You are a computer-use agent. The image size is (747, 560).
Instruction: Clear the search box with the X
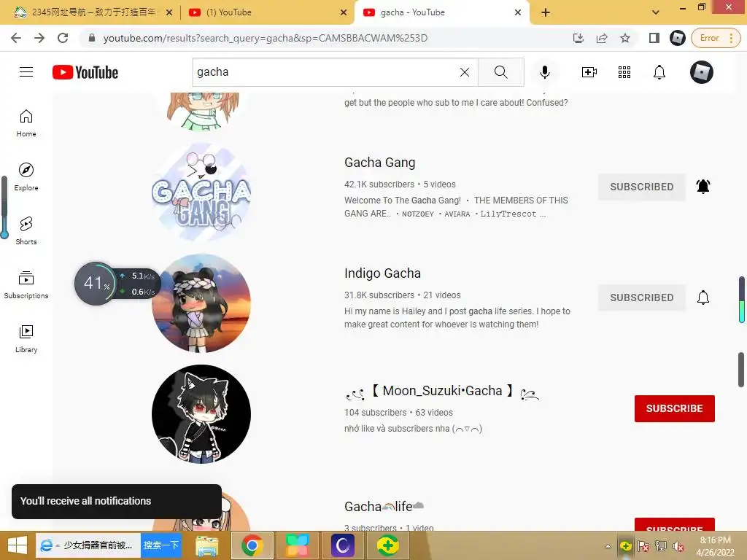(x=465, y=72)
